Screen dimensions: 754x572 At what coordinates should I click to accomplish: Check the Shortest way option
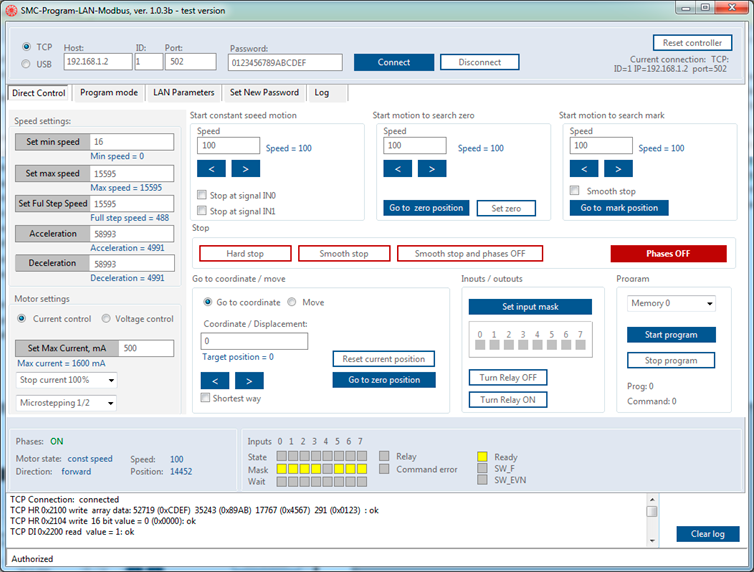click(206, 398)
